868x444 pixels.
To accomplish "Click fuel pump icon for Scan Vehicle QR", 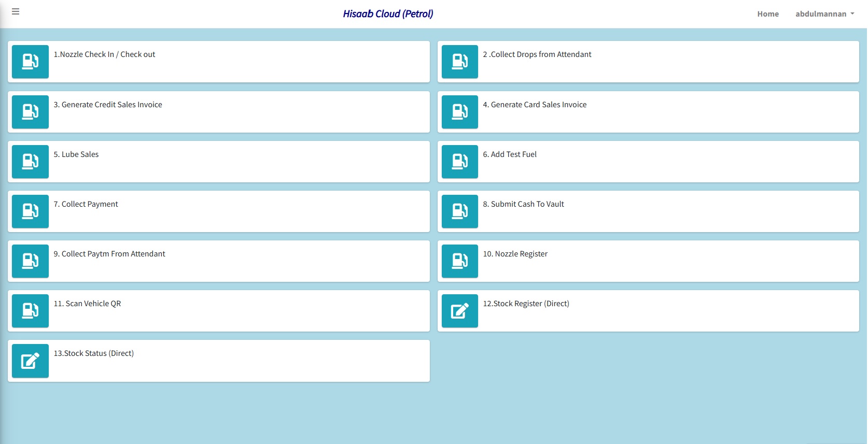I will click(x=30, y=311).
